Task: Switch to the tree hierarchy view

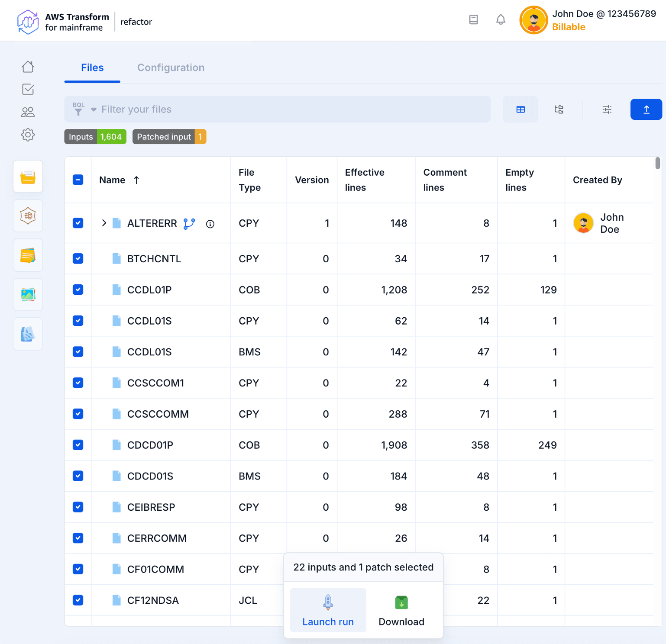Action: pyautogui.click(x=559, y=109)
